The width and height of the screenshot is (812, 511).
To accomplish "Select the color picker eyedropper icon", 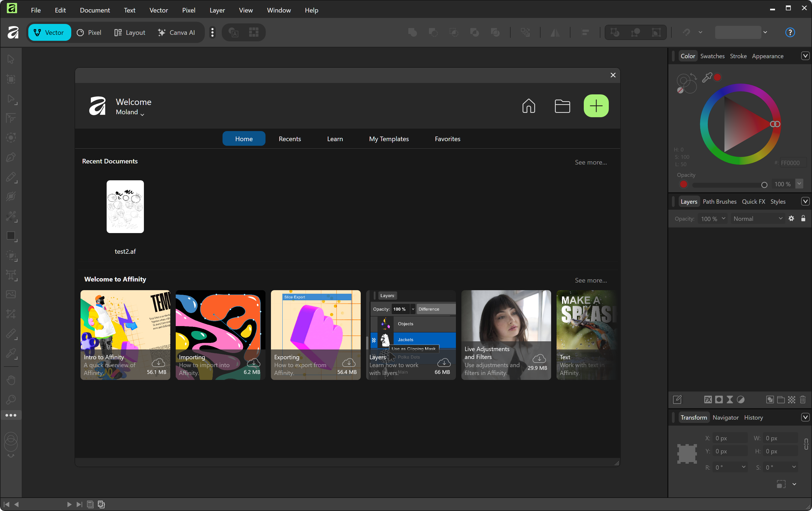I will pyautogui.click(x=707, y=78).
